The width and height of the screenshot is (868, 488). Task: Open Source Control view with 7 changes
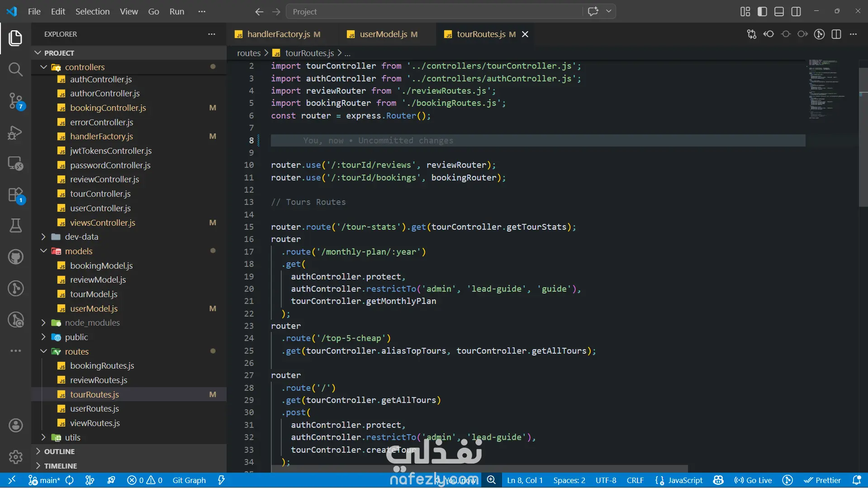[x=15, y=101]
